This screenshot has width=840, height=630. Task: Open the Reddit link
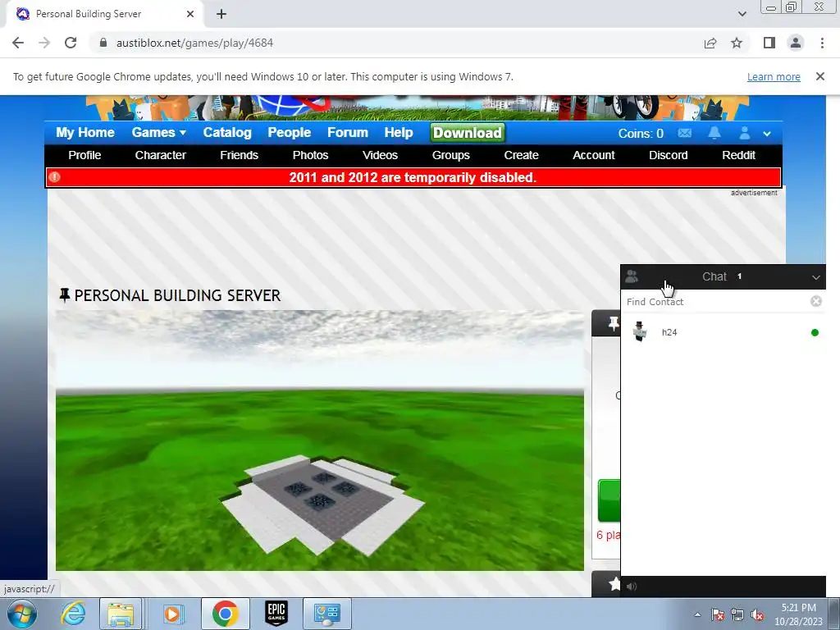pyautogui.click(x=738, y=155)
